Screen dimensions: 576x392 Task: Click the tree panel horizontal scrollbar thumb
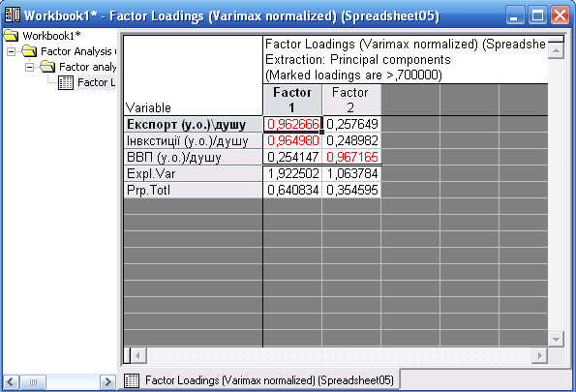pyautogui.click(x=33, y=382)
